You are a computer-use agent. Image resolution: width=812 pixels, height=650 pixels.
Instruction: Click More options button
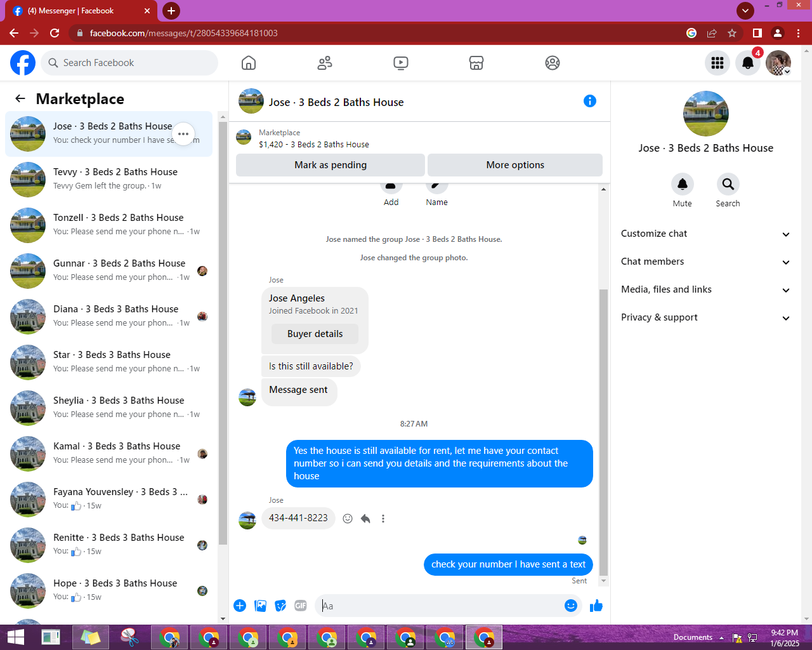point(515,165)
